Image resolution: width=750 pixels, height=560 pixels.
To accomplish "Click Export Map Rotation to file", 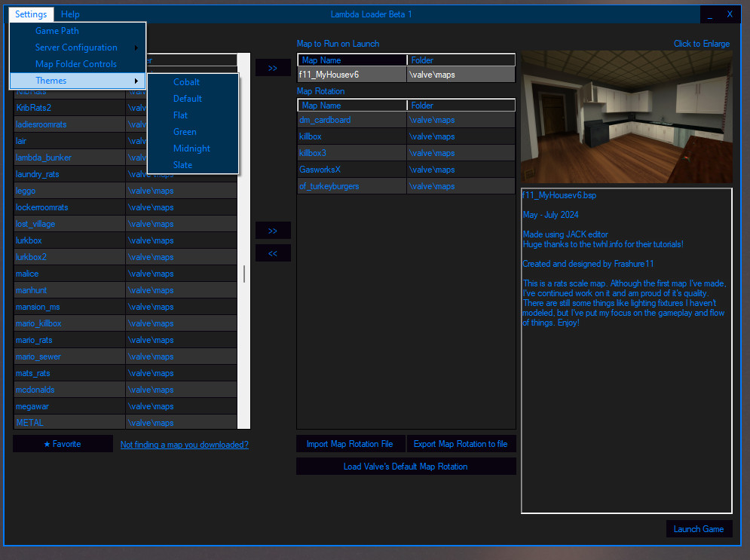I will (461, 444).
